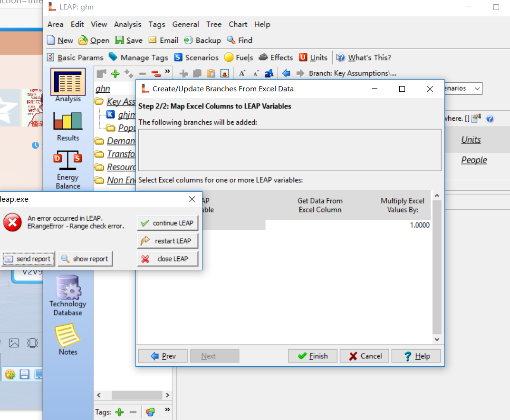Image resolution: width=510 pixels, height=420 pixels.
Task: Open the Energy Balance view
Action: pos(67,170)
